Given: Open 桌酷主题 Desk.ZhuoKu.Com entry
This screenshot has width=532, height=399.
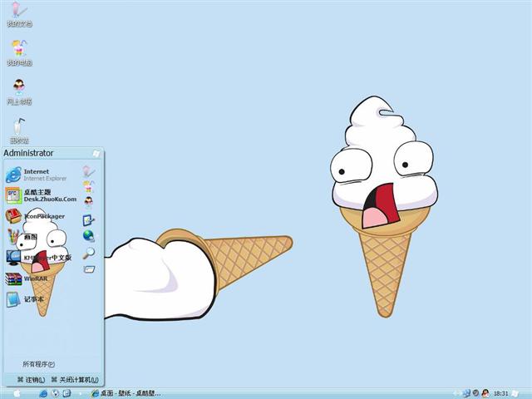Looking at the screenshot, I should (x=41, y=195).
